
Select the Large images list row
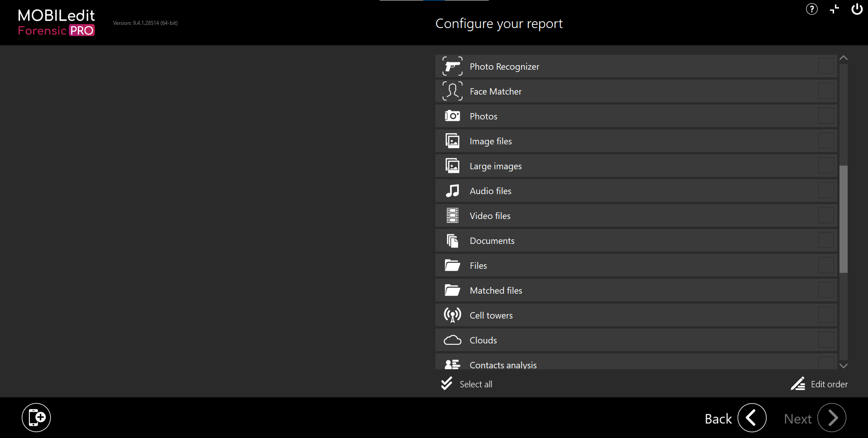tap(634, 166)
